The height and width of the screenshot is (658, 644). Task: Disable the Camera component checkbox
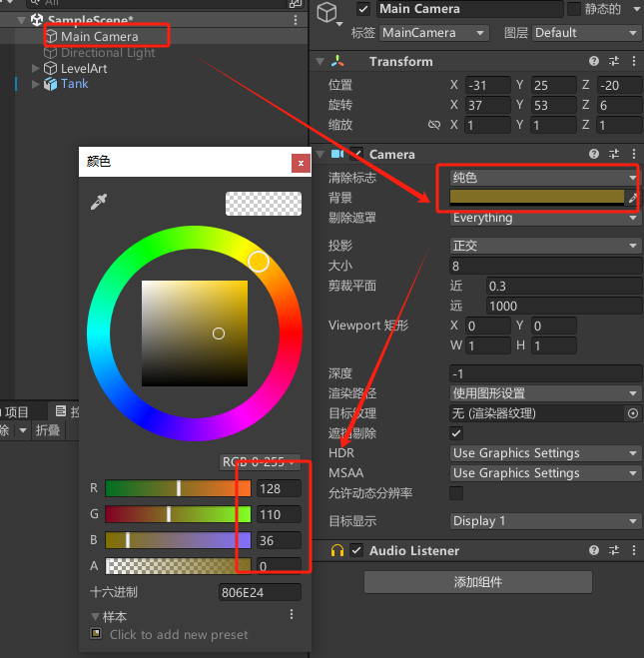(356, 154)
